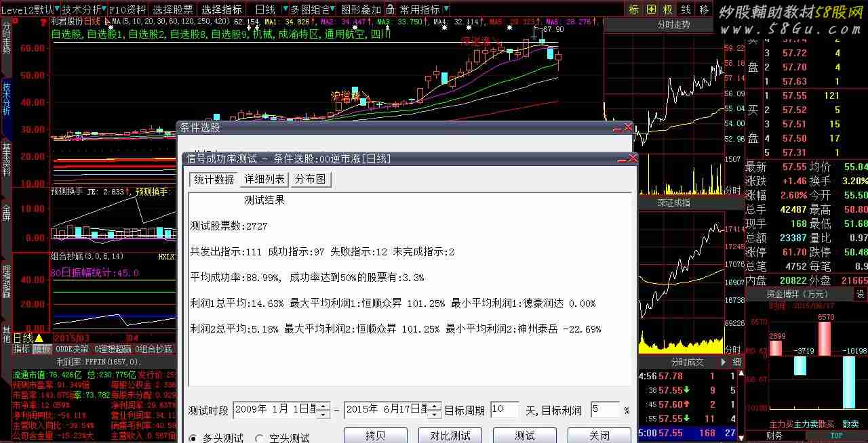The height and width of the screenshot is (443, 868).
Task: Click the 5:00 57.55 trade row
Action: (x=687, y=433)
